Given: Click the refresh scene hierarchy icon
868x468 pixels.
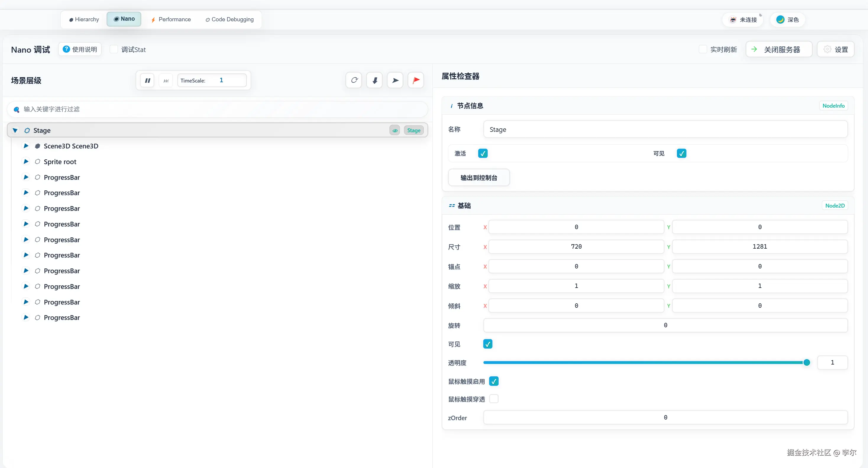Looking at the screenshot, I should [354, 80].
